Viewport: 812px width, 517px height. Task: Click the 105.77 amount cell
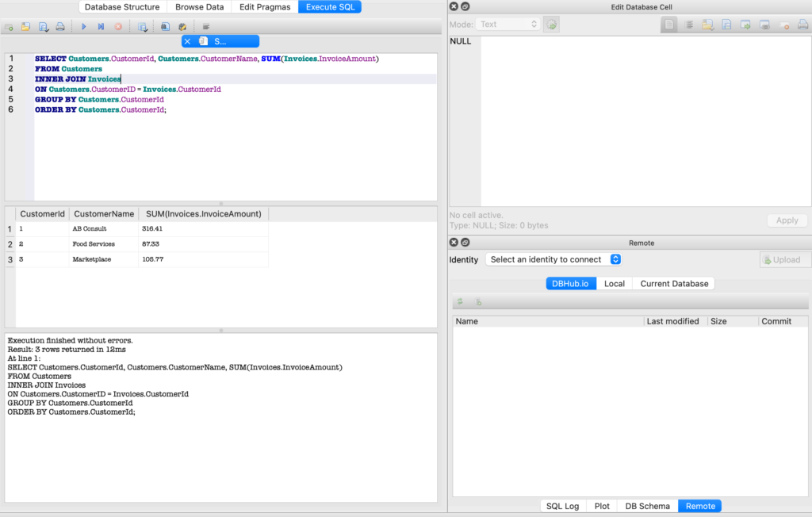pyautogui.click(x=204, y=259)
